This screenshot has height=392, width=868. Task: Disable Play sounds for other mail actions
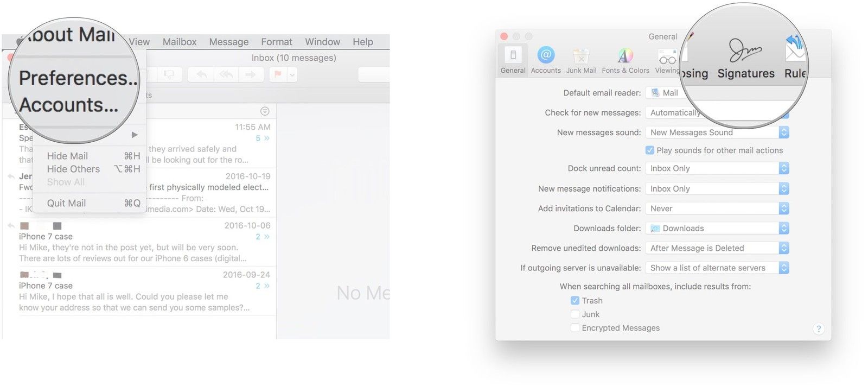click(649, 150)
